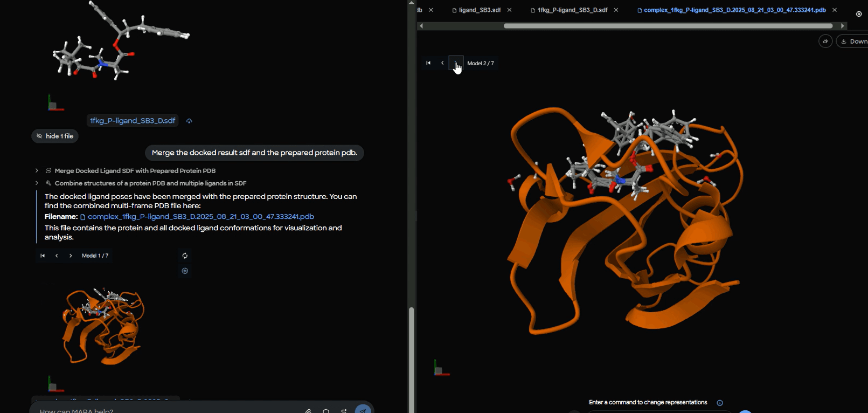
Task: Click the paperclip attach icon in chat input
Action: tap(308, 411)
